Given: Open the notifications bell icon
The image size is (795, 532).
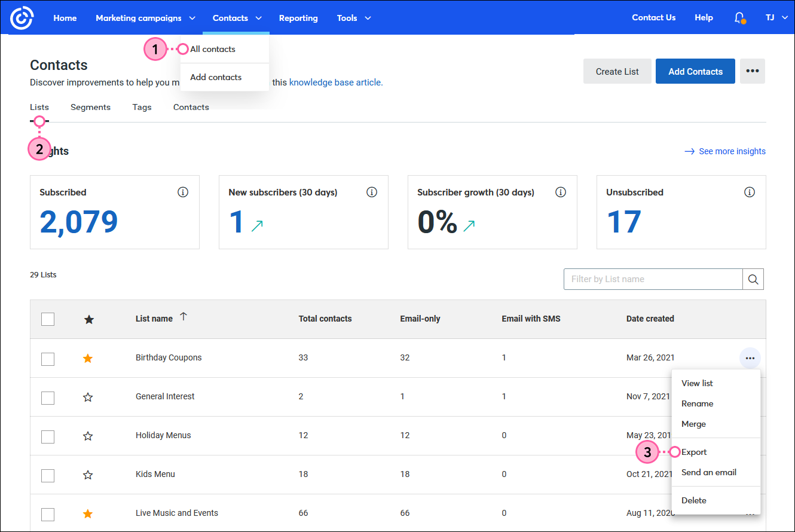Looking at the screenshot, I should click(739, 18).
